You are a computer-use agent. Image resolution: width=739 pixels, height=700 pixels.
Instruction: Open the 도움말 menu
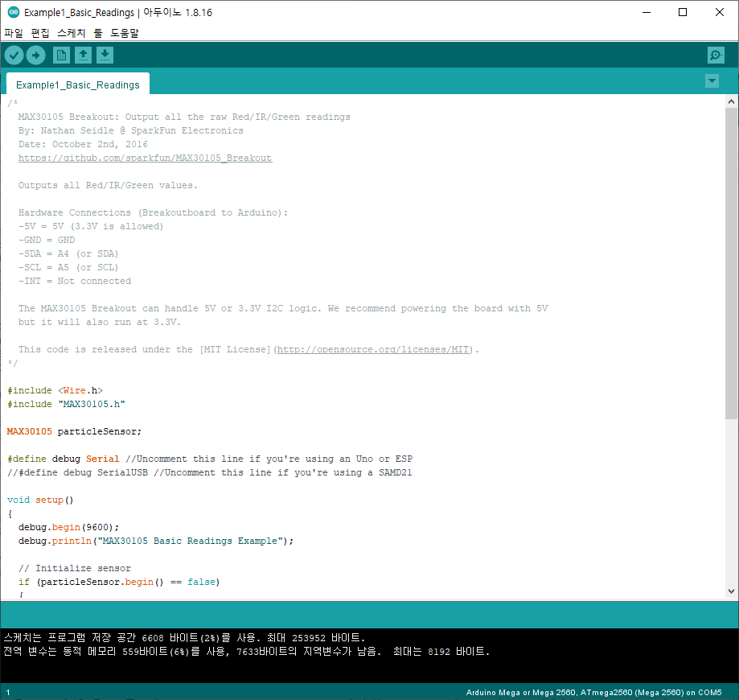pyautogui.click(x=125, y=33)
